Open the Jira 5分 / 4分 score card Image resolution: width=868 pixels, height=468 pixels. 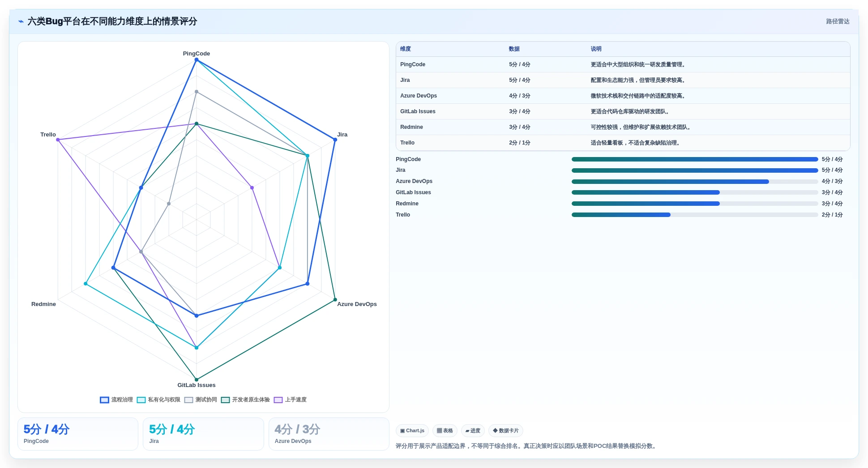click(203, 434)
